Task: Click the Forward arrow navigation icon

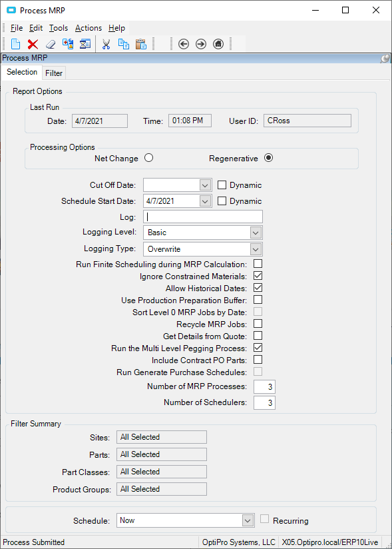Action: pyautogui.click(x=201, y=44)
